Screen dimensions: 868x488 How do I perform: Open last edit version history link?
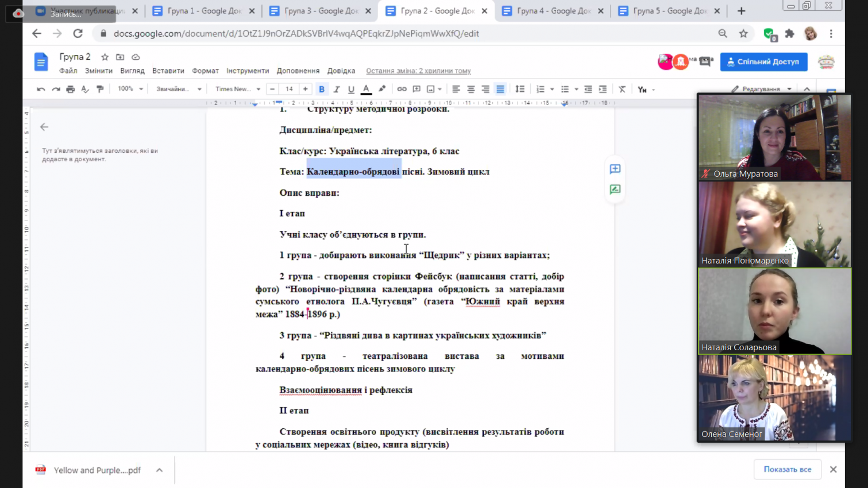(418, 71)
